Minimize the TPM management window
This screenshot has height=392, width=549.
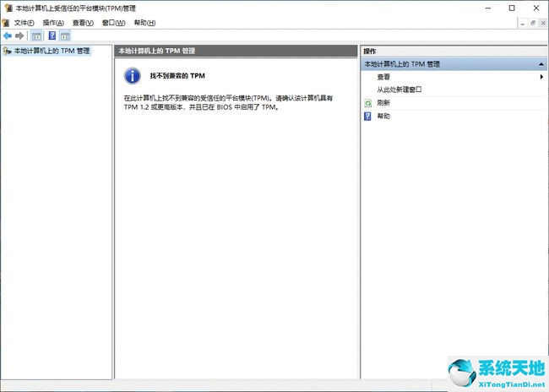tap(488, 8)
